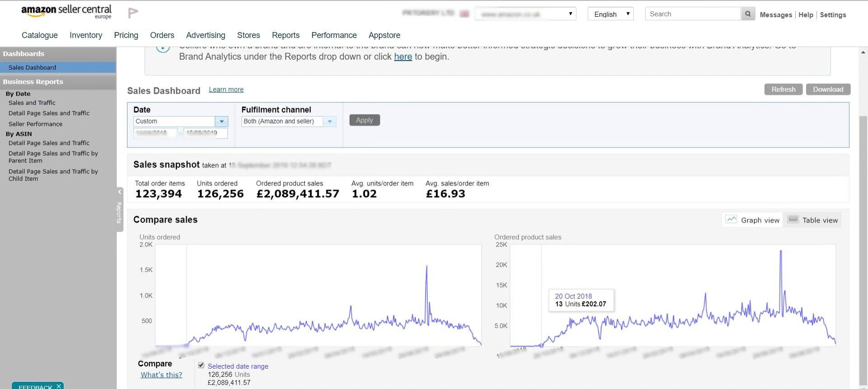The image size is (868, 389).
Task: Click the info icon in the banner
Action: (x=163, y=47)
